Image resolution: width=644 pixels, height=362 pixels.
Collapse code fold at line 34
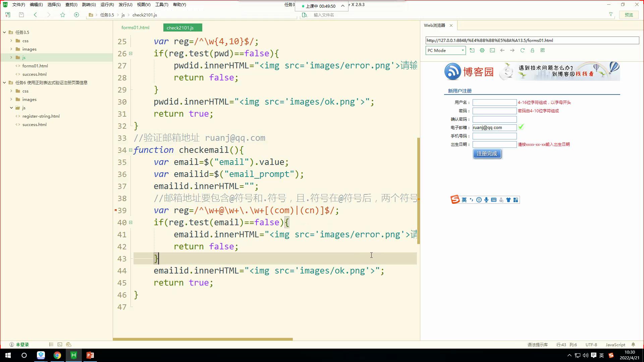click(131, 150)
